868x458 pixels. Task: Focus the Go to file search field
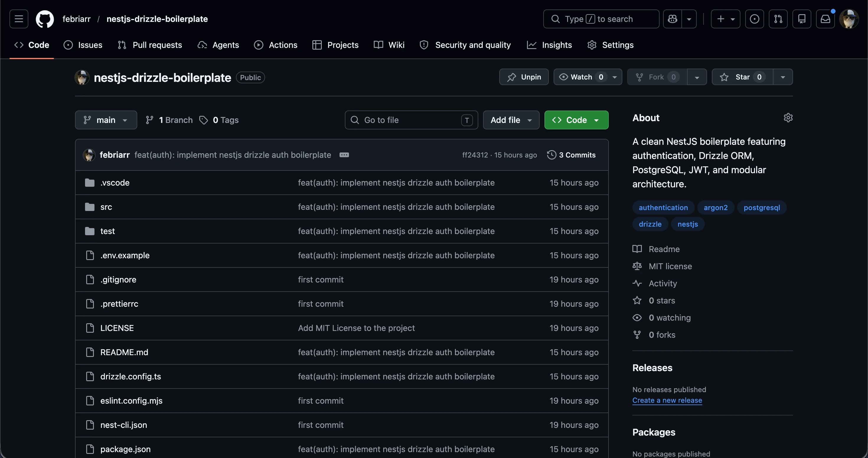click(411, 120)
